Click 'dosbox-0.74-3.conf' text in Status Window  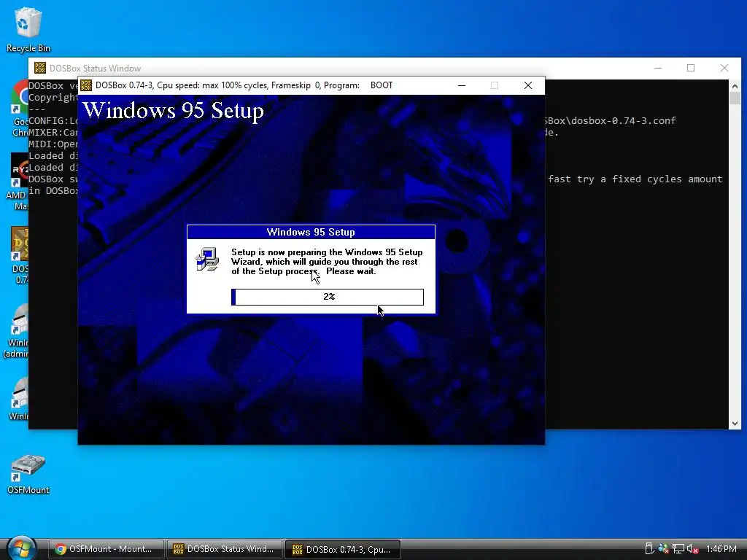point(624,120)
